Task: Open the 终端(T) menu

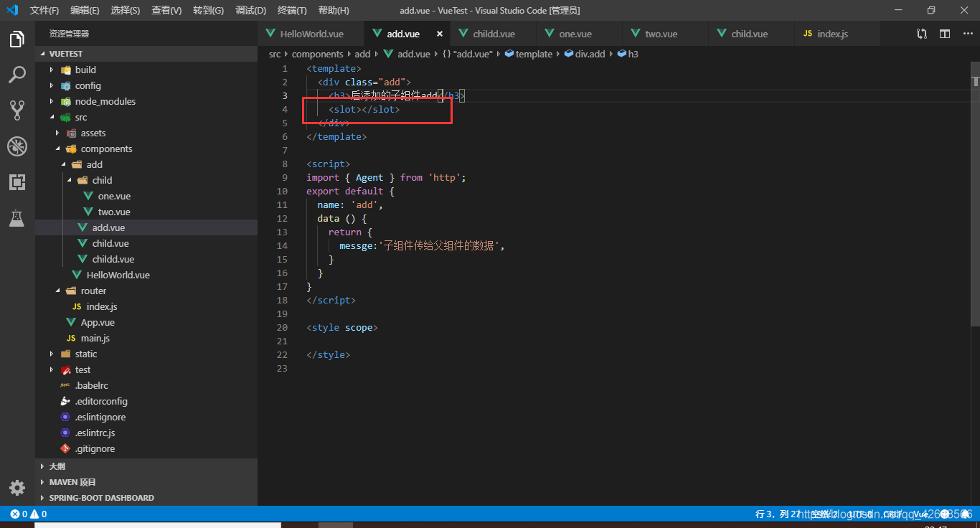Action: (x=292, y=10)
